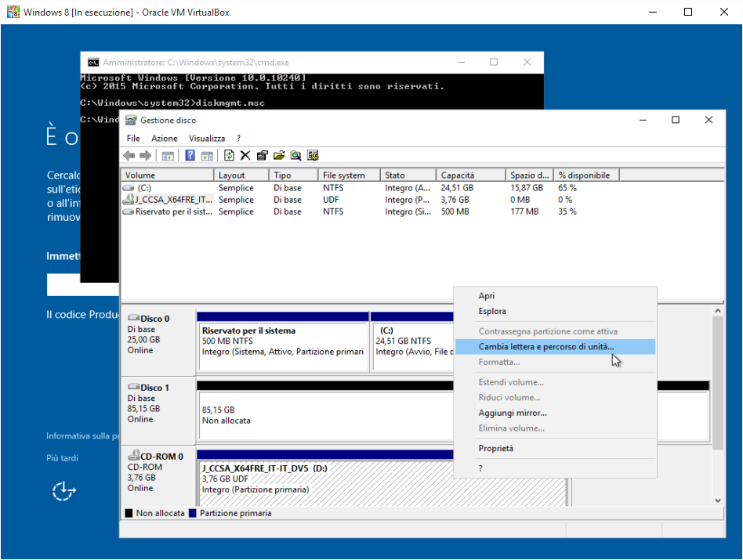Click the black X delete toolbar icon
The image size is (743, 560).
(x=245, y=155)
